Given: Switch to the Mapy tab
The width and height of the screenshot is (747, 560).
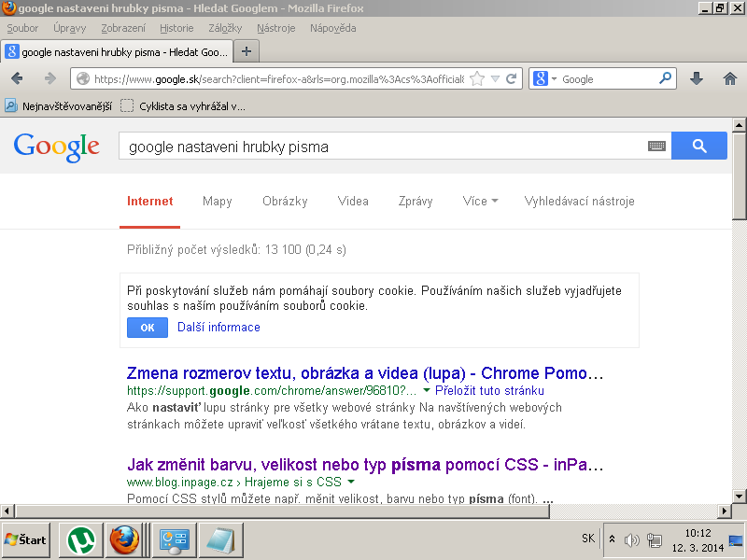Looking at the screenshot, I should point(218,201).
